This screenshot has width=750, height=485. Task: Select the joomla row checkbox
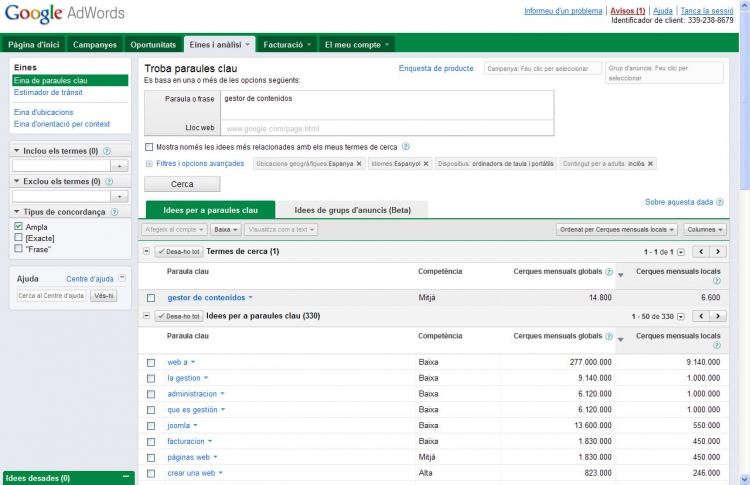(151, 426)
